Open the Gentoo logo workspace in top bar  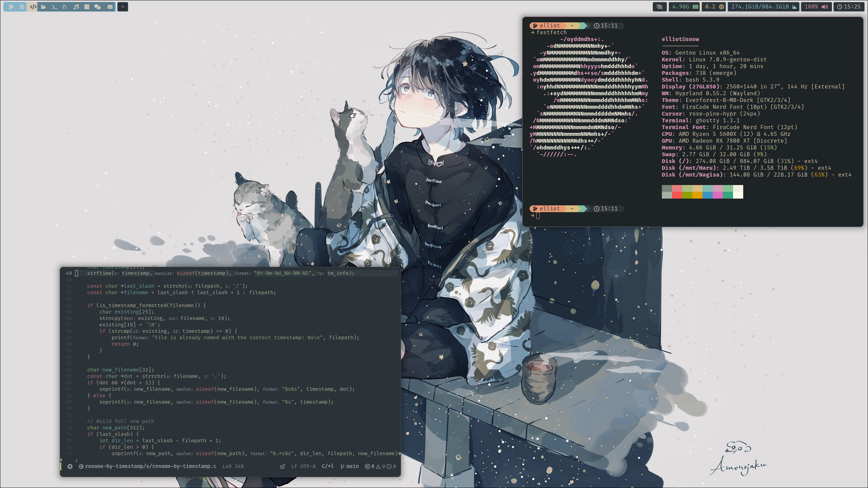click(x=11, y=7)
